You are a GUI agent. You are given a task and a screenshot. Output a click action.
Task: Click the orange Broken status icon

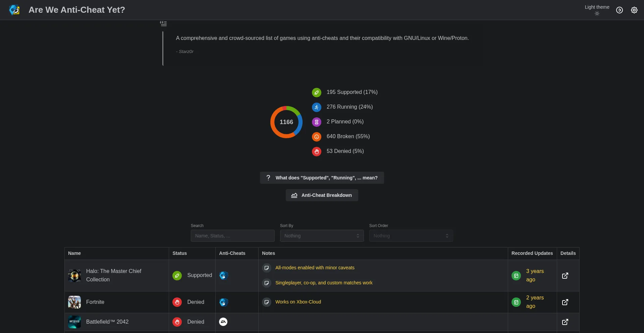317,137
